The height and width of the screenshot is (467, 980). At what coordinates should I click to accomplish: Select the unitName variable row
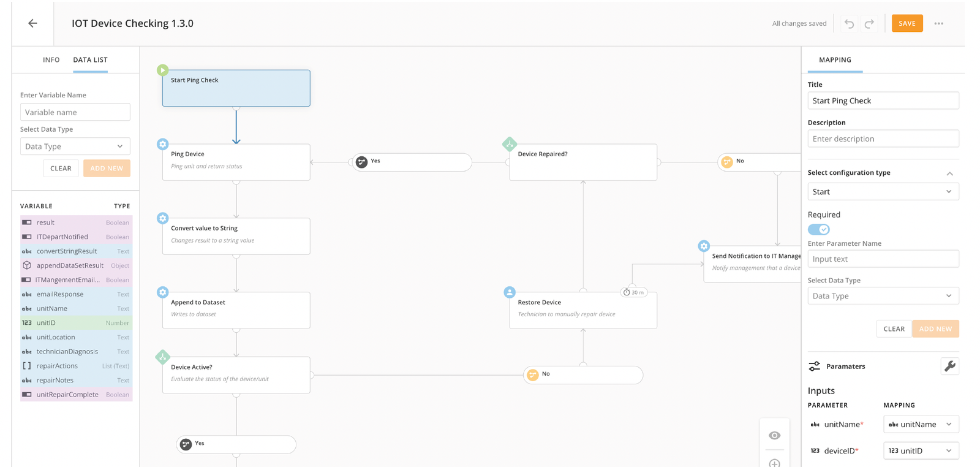(77, 309)
